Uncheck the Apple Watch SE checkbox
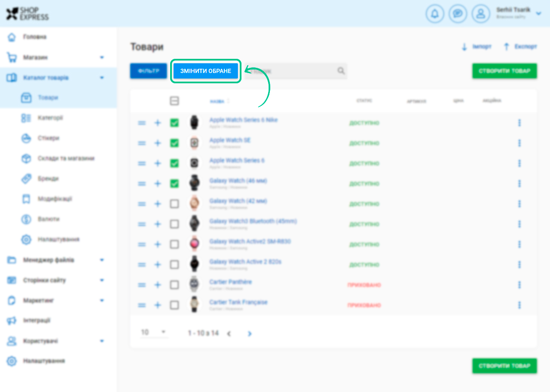The height and width of the screenshot is (392, 550). (x=174, y=143)
